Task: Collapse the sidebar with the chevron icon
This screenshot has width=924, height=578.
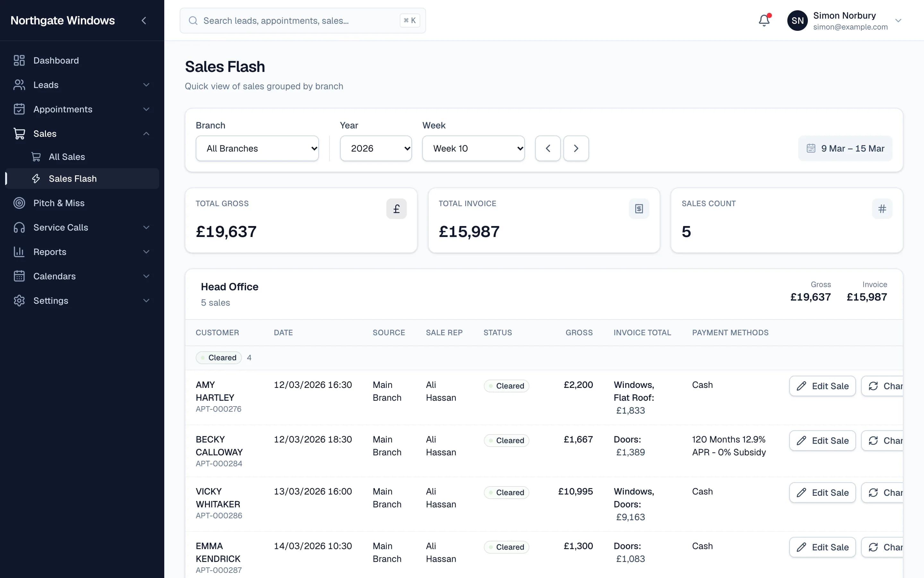Action: 144,21
